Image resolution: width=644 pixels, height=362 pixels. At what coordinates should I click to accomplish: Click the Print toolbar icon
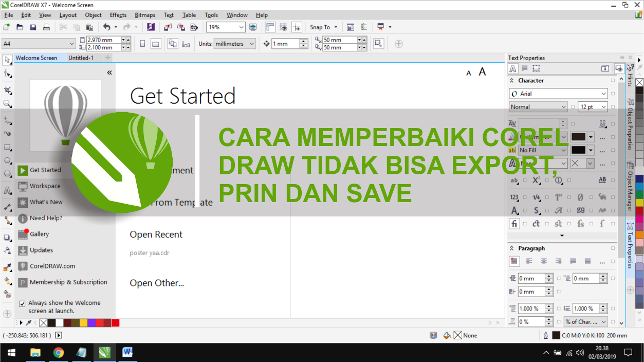[x=47, y=27]
